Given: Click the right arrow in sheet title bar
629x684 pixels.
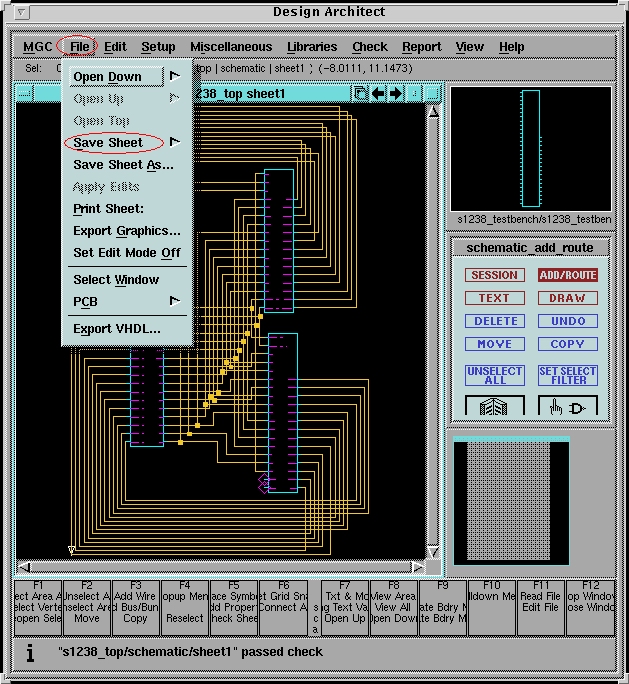Looking at the screenshot, I should (396, 94).
